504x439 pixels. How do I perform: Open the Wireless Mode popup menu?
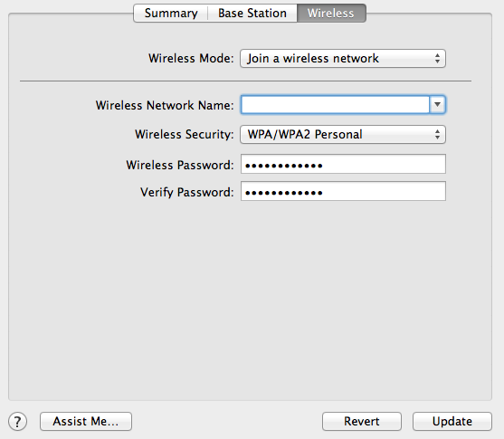pyautogui.click(x=343, y=58)
